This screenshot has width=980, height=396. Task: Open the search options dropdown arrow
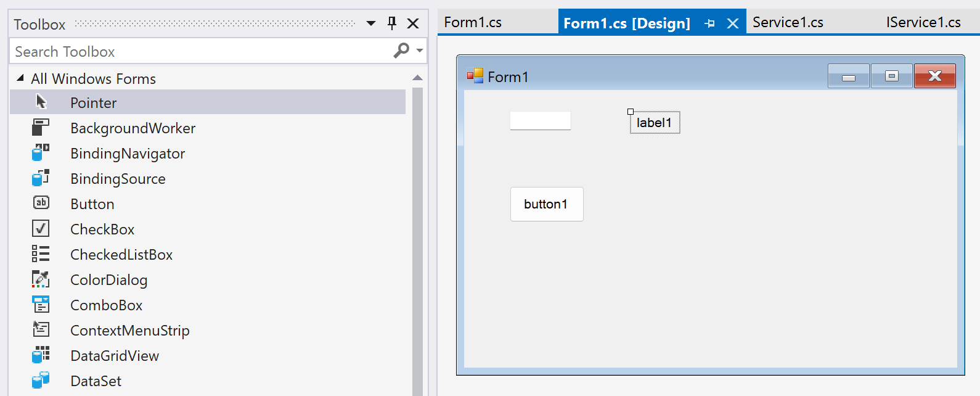pyautogui.click(x=420, y=51)
